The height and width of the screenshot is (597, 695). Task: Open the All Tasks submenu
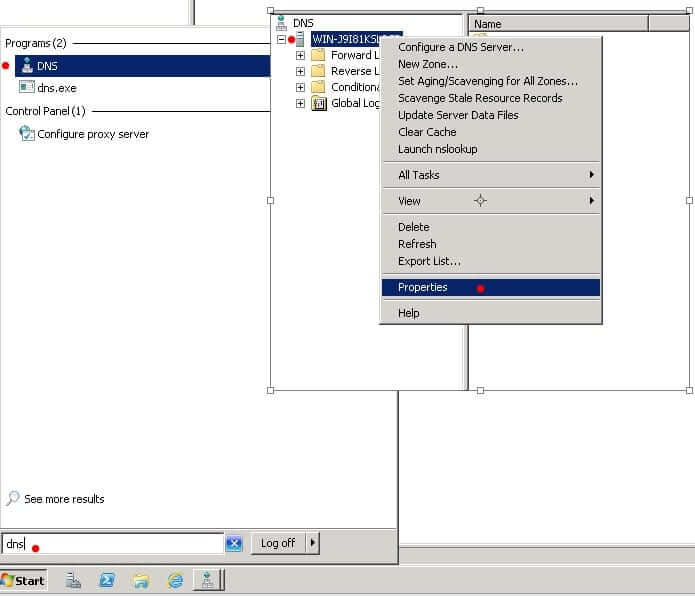[491, 175]
